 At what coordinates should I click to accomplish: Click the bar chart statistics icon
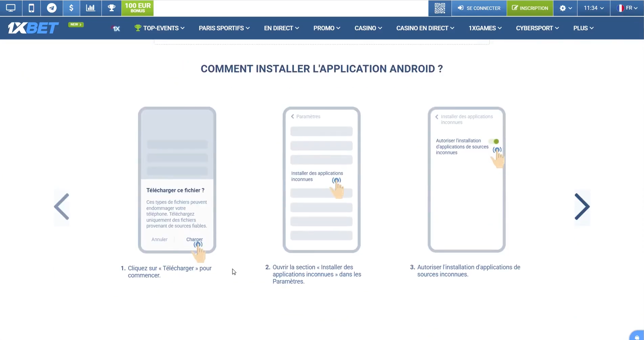(90, 8)
